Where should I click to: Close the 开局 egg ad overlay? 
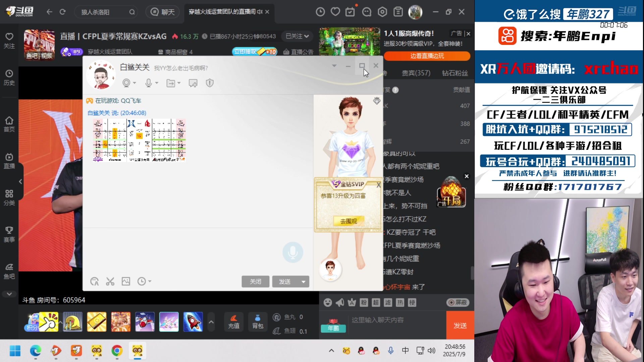pos(467,176)
